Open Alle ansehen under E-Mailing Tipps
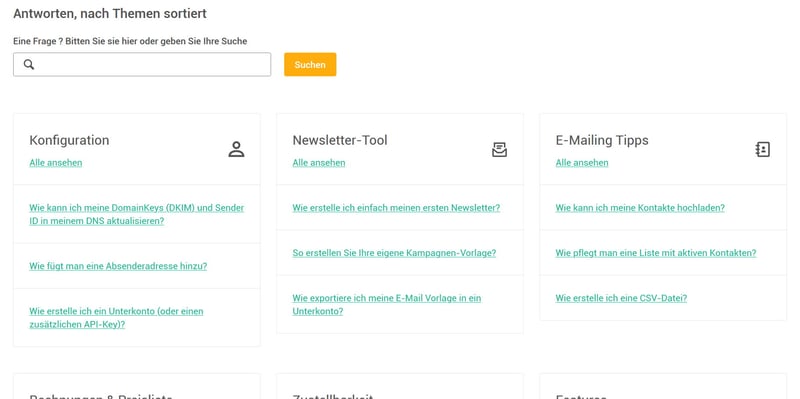Viewport: 800px width, 399px height. 582,163
